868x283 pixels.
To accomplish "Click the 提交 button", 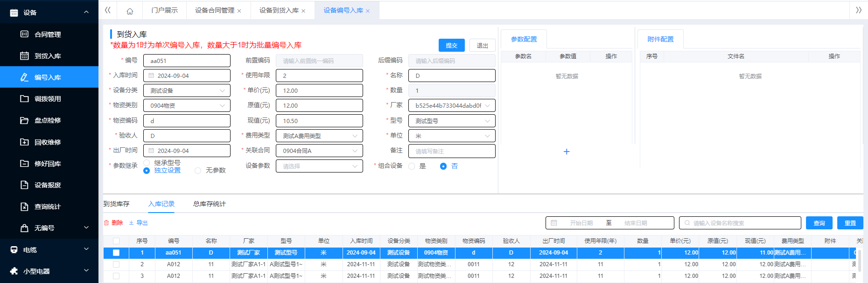I will (x=451, y=45).
